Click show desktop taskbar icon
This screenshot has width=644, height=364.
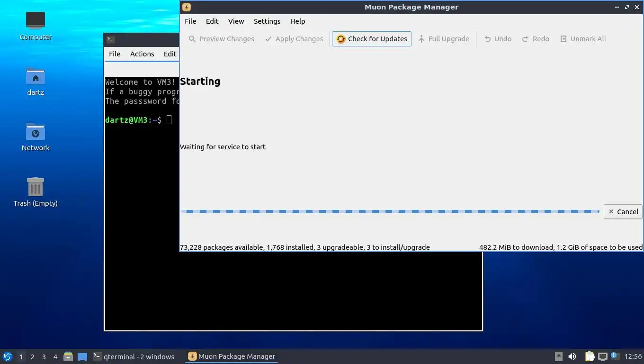(x=82, y=356)
